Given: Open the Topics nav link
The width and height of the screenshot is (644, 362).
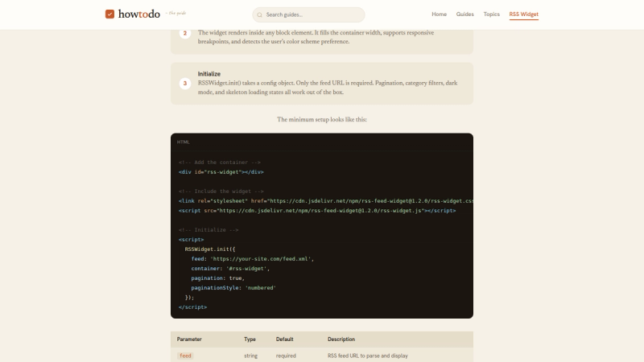Looking at the screenshot, I should coord(491,14).
